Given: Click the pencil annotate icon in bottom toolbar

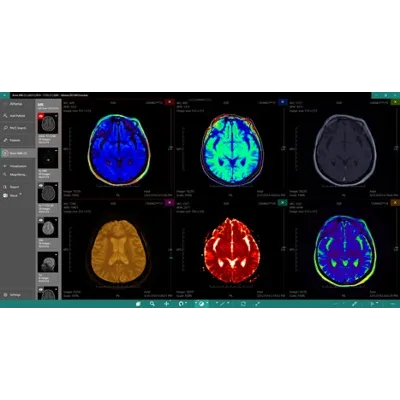Looking at the screenshot, I should pyautogui.click(x=355, y=304).
